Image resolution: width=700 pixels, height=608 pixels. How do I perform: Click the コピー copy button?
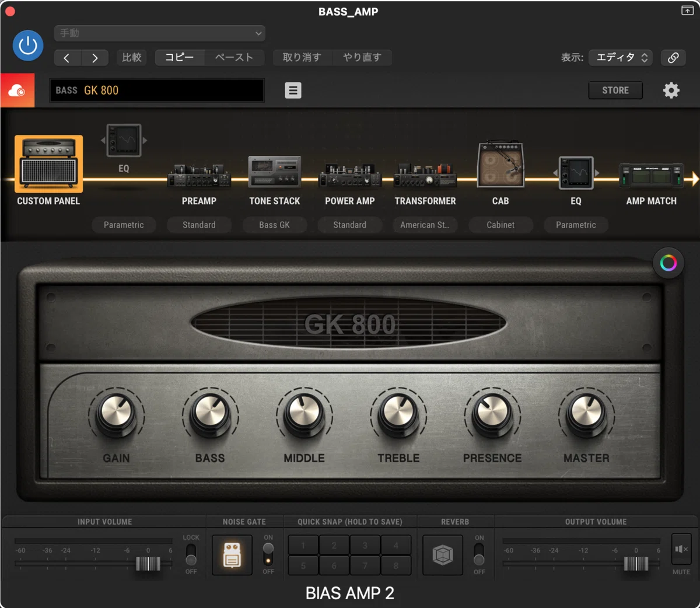click(180, 57)
